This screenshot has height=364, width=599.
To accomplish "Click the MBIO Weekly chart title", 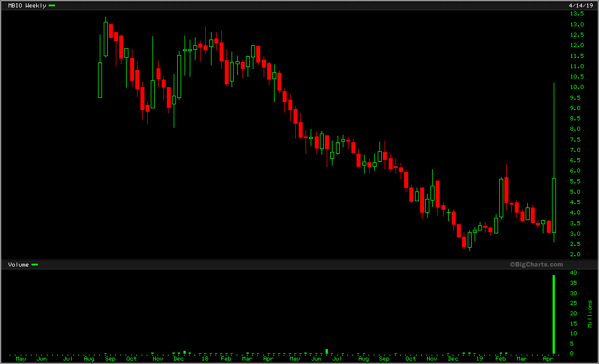I will [27, 5].
